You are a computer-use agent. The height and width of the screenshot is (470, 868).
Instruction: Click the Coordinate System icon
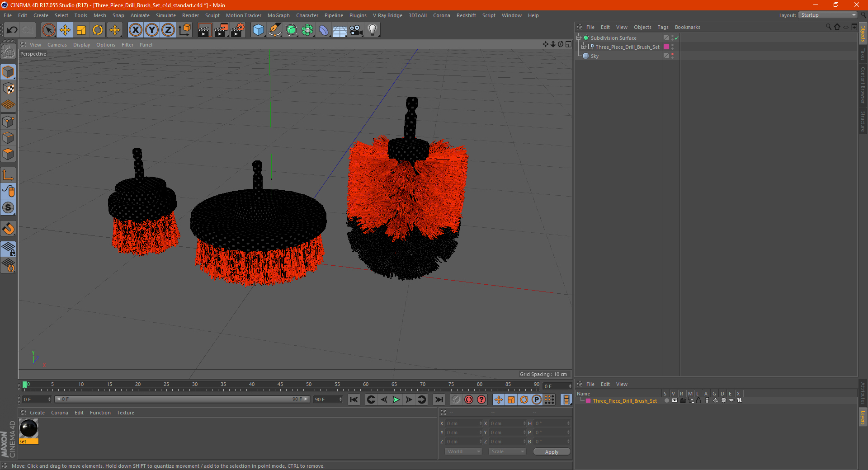coord(185,30)
